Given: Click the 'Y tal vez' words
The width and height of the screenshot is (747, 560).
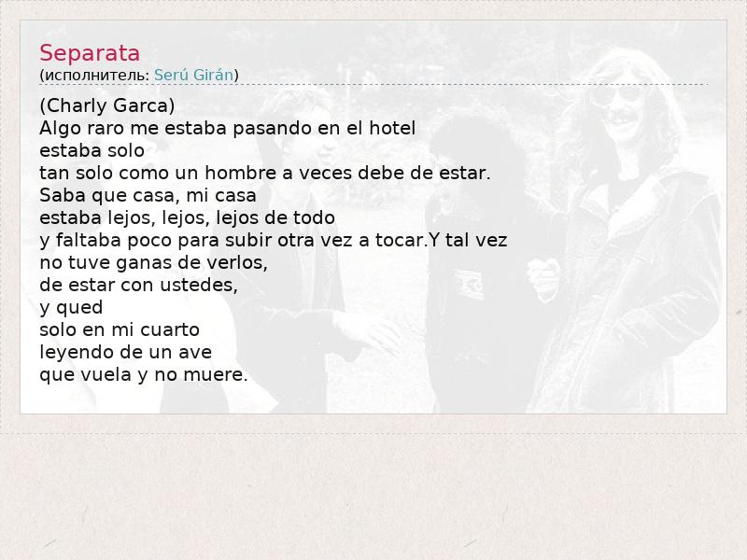Looking at the screenshot, I should tap(469, 240).
